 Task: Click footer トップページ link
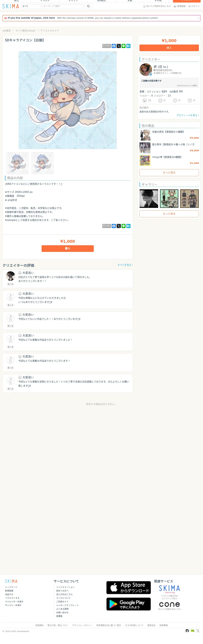[11, 587]
